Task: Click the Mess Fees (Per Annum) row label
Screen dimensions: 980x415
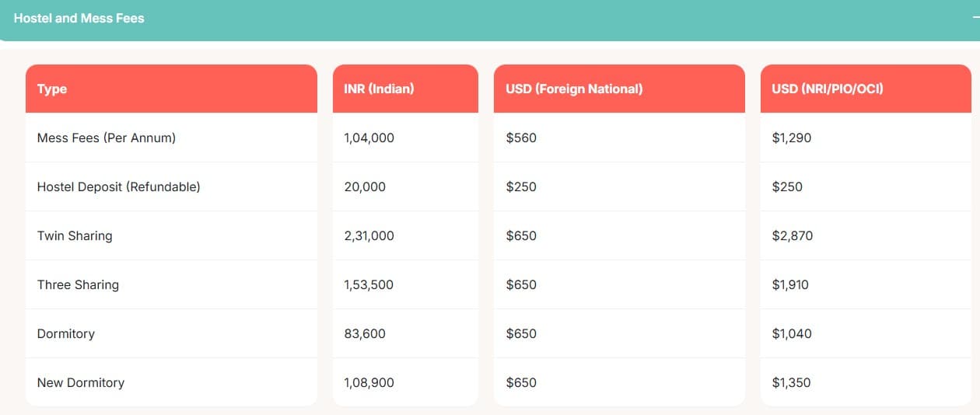Action: (107, 138)
